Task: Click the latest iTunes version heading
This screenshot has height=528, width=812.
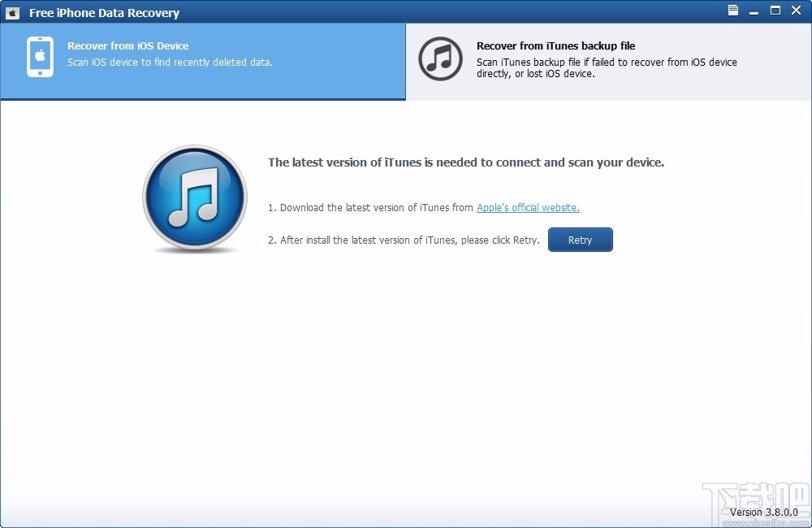Action: (466, 162)
